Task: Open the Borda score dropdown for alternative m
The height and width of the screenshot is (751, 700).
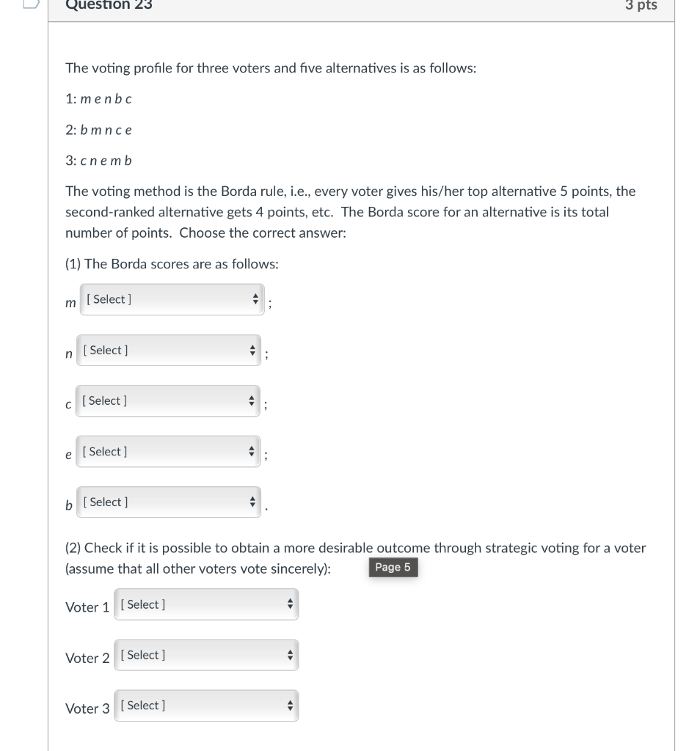Action: click(x=172, y=299)
